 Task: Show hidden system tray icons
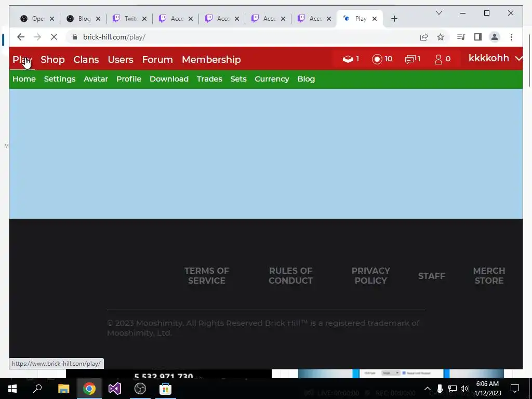pyautogui.click(x=428, y=389)
